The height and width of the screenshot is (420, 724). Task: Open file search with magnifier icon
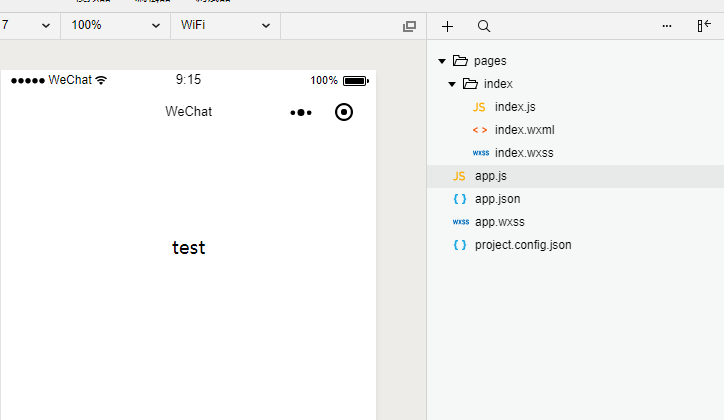(x=483, y=26)
